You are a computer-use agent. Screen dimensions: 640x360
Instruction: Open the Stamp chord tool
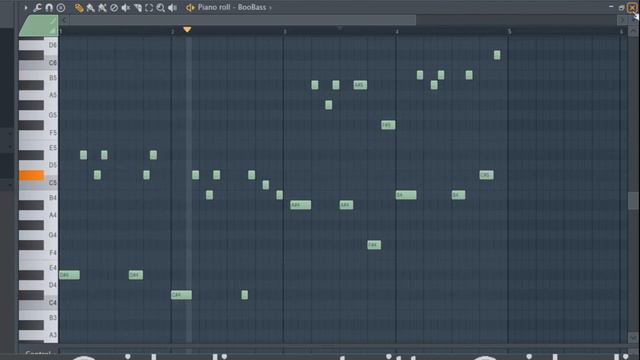click(x=61, y=7)
